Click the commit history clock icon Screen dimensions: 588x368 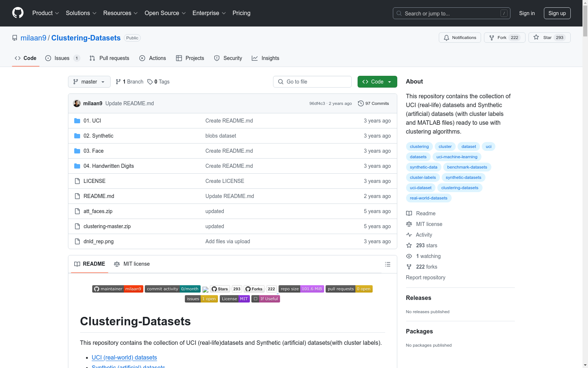tap(361, 103)
